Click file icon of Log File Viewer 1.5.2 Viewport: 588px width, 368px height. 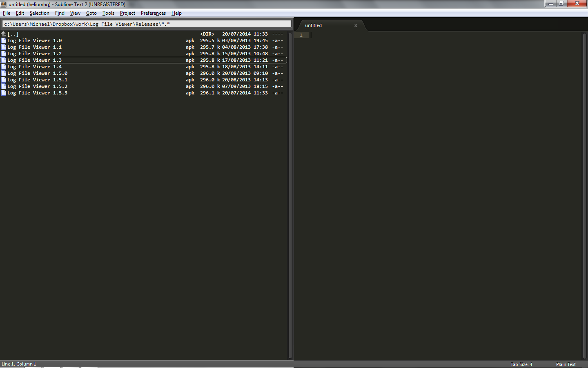pyautogui.click(x=4, y=86)
